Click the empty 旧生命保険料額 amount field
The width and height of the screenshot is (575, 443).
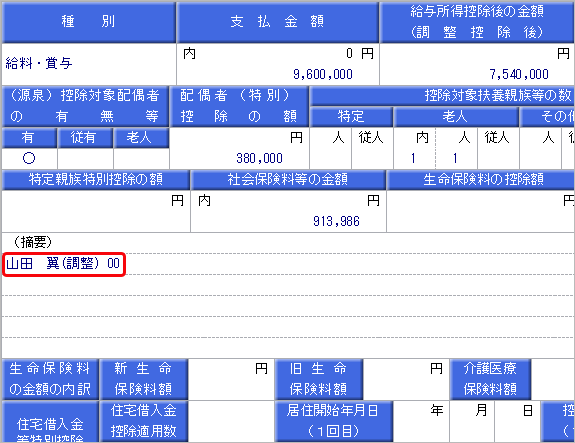pos(406,379)
